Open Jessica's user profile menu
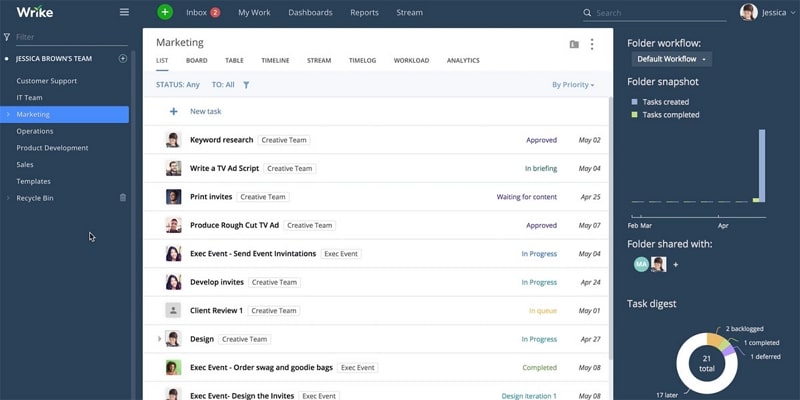 point(770,13)
